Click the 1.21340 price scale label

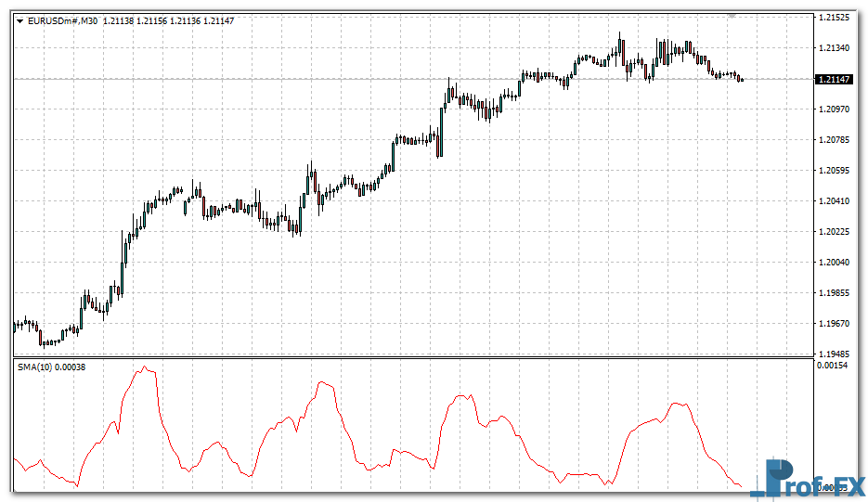click(834, 48)
